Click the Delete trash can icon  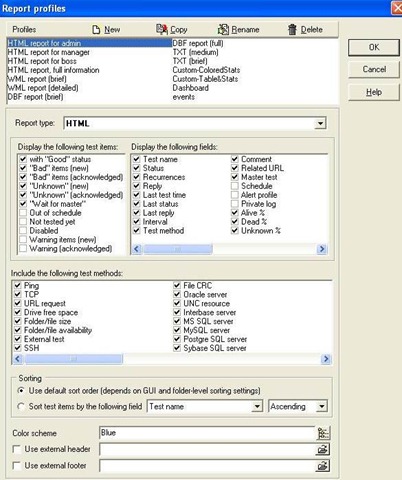292,29
